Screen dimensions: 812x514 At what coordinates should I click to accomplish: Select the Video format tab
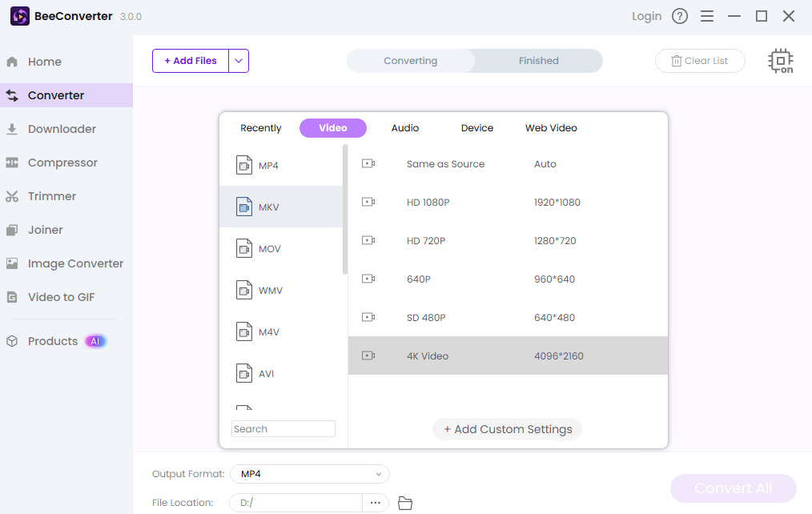click(333, 128)
